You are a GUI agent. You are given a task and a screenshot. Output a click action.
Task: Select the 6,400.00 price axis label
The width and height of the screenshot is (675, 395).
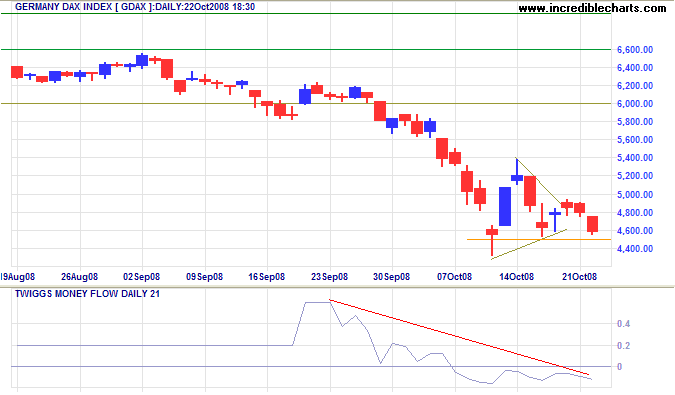tap(635, 68)
